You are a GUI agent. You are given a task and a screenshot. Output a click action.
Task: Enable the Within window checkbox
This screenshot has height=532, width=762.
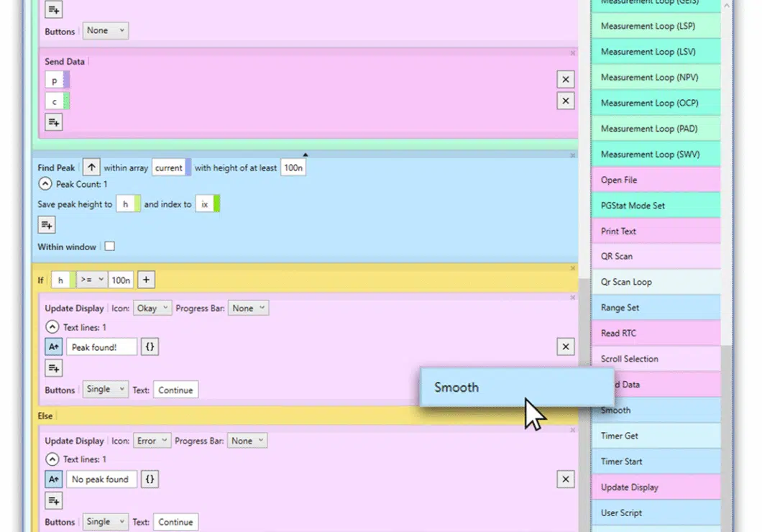point(109,247)
